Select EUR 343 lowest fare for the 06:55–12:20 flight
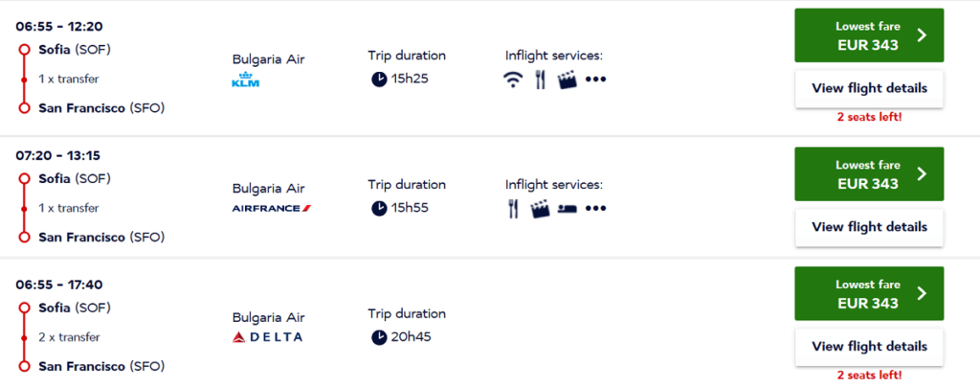The width and height of the screenshot is (980, 388). coord(869,35)
